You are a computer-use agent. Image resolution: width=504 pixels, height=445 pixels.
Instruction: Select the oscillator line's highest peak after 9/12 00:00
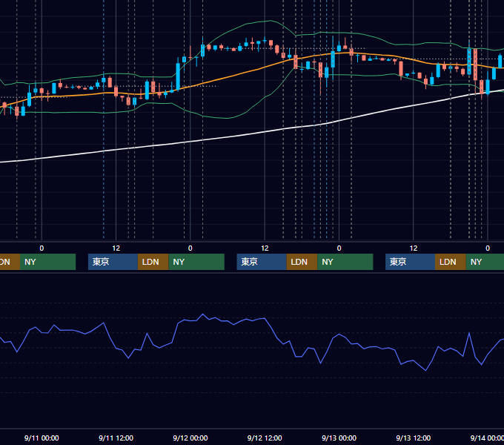(x=202, y=314)
